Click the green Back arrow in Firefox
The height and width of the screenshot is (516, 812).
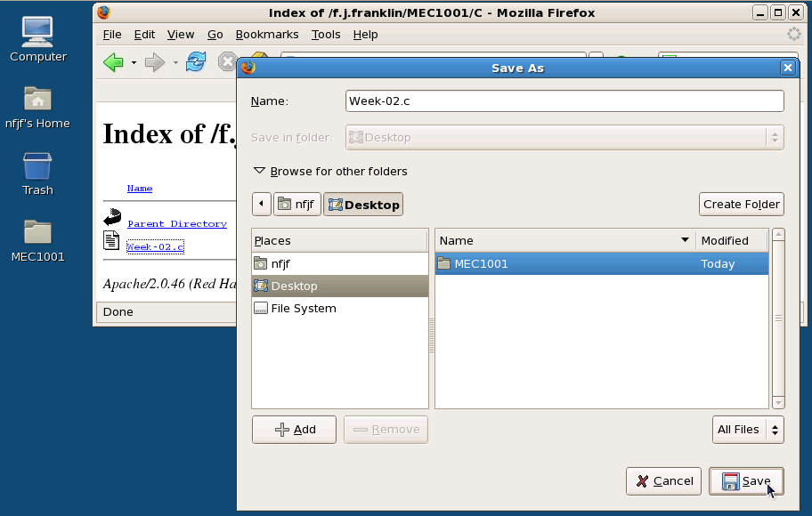click(x=113, y=62)
